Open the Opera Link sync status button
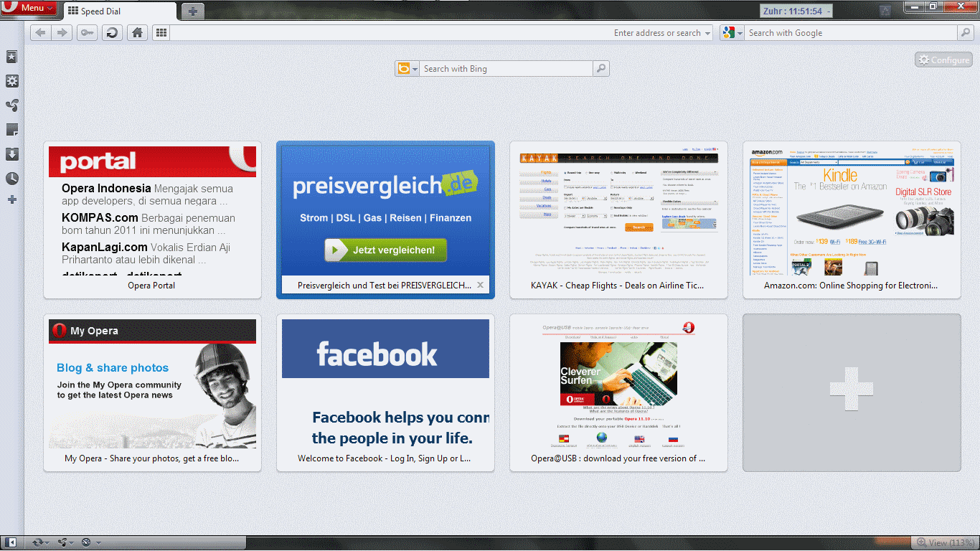This screenshot has height=551, width=980. pyautogui.click(x=41, y=542)
